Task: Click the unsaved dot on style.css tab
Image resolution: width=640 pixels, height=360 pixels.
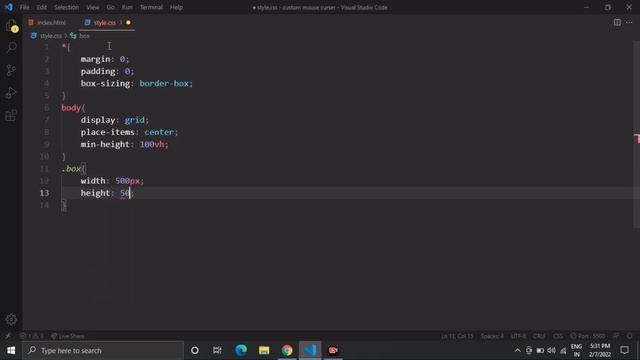Action: coord(129,22)
